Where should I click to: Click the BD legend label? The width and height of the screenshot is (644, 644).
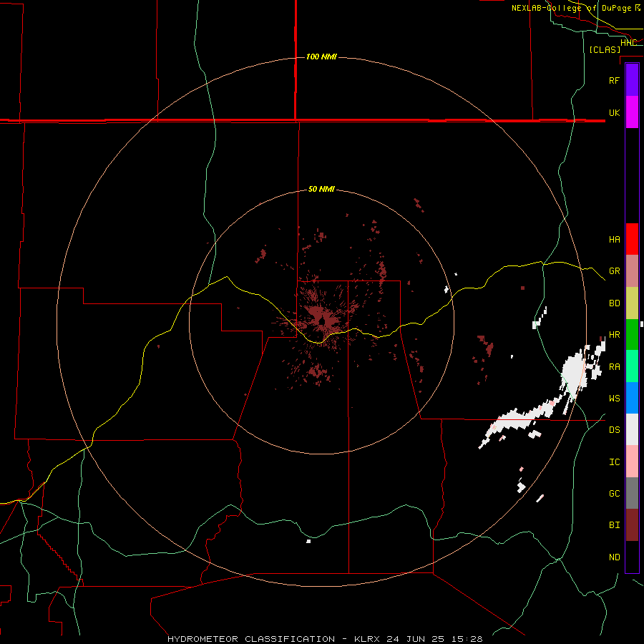coord(614,303)
